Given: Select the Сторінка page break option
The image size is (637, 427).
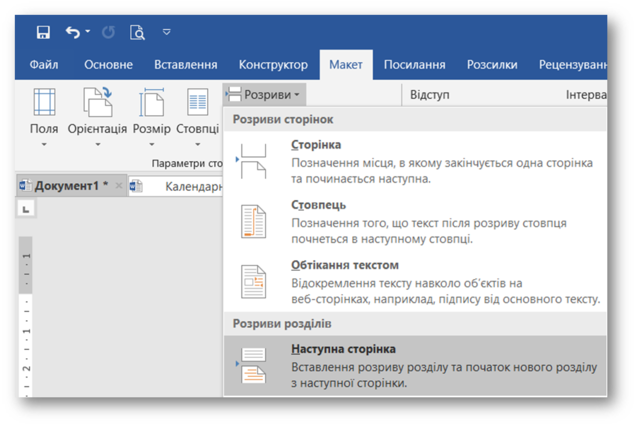Looking at the screenshot, I should pyautogui.click(x=415, y=161).
